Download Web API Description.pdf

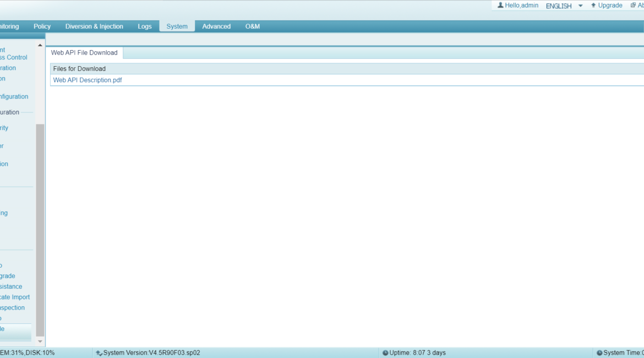pos(87,80)
